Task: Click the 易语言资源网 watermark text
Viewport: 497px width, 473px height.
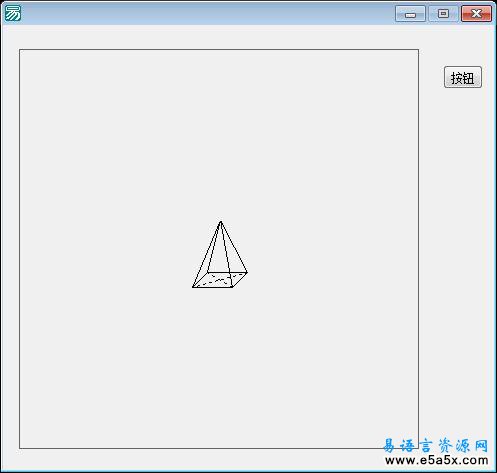Action: 435,446
